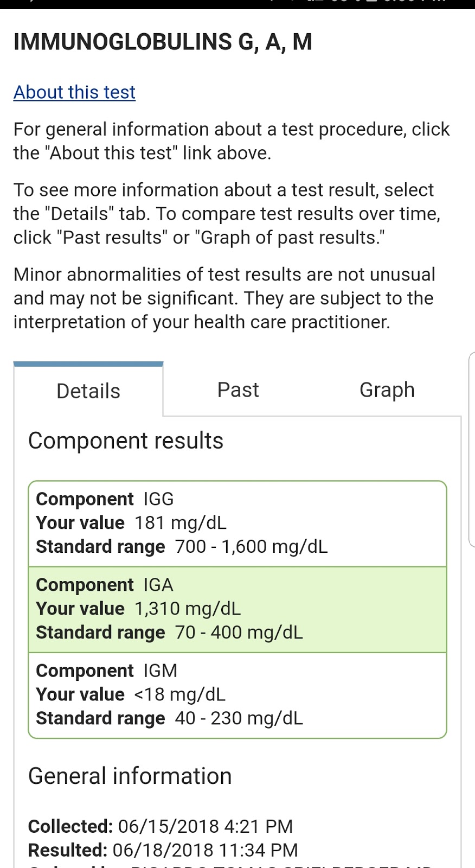Select the Details tab
Viewport: 475px width, 868px height.
(88, 391)
